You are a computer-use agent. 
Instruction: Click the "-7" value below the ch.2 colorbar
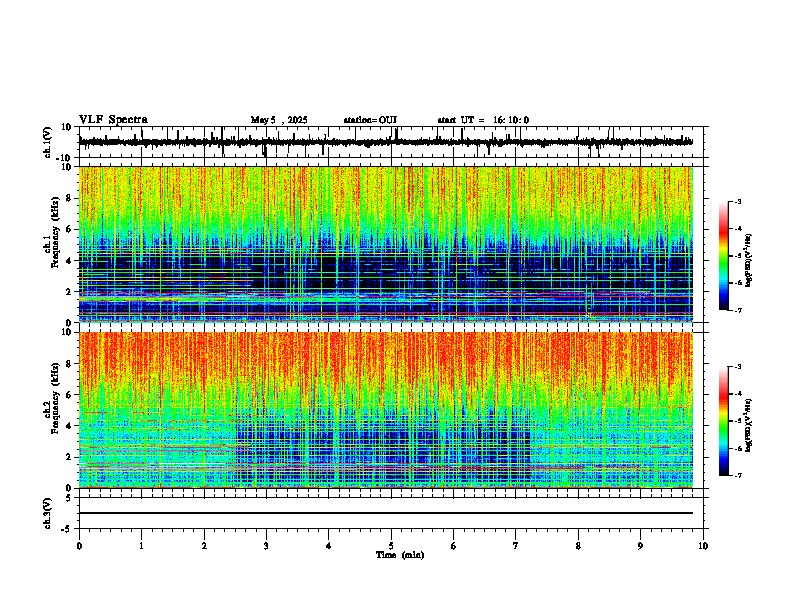[x=738, y=475]
